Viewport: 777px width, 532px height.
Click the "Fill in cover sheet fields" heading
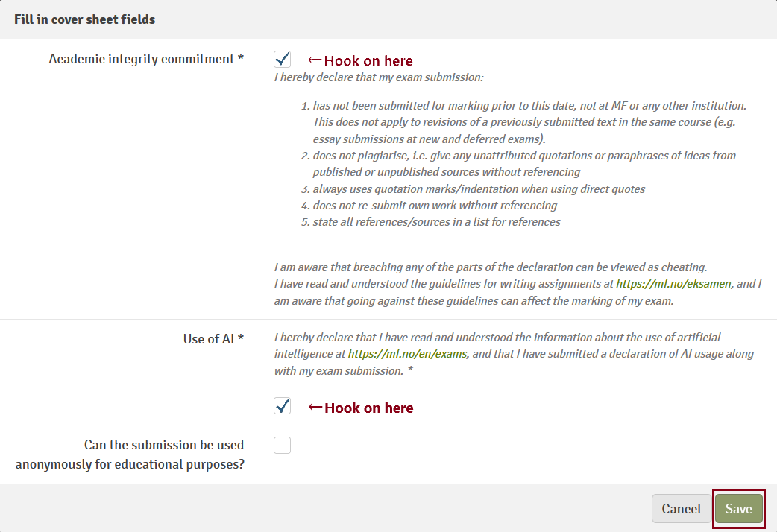[x=85, y=19]
